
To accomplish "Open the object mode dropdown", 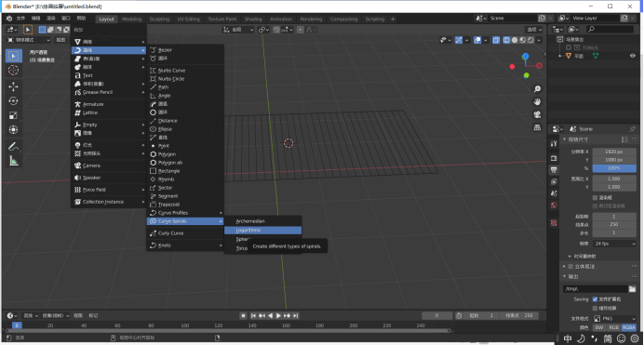I will click(28, 40).
